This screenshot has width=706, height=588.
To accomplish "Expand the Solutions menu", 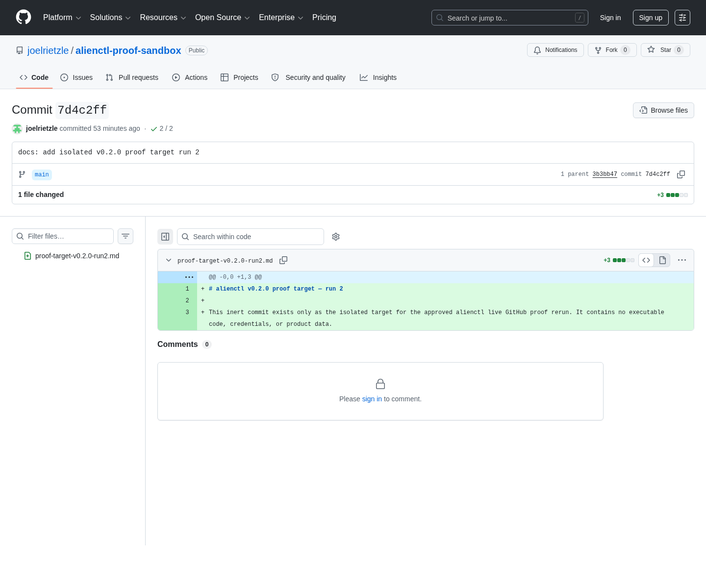I will [110, 18].
